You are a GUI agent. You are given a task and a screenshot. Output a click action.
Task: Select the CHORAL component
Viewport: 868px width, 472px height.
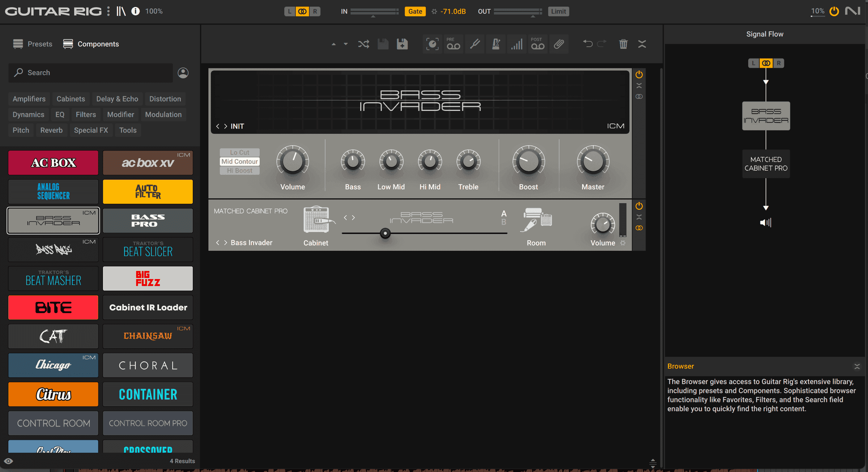click(148, 366)
